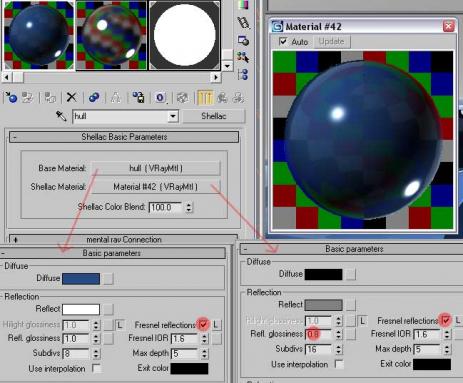Image resolution: width=463 pixels, height=383 pixels.
Task: Open the Material #42 black Diffuse swatch
Action: (x=323, y=274)
